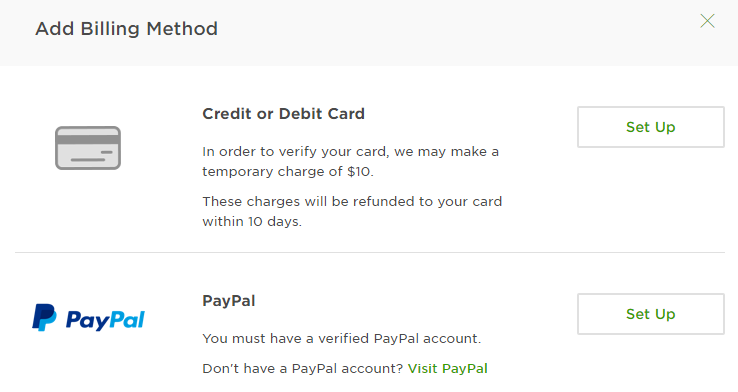Click the temporary charge of $10 text
This screenshot has width=738, height=392.
[288, 171]
